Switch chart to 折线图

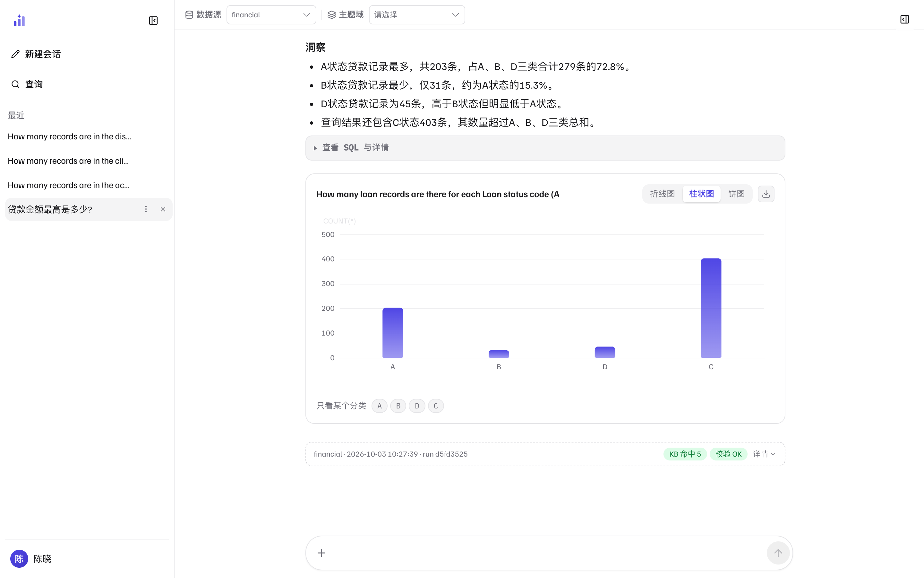(663, 194)
